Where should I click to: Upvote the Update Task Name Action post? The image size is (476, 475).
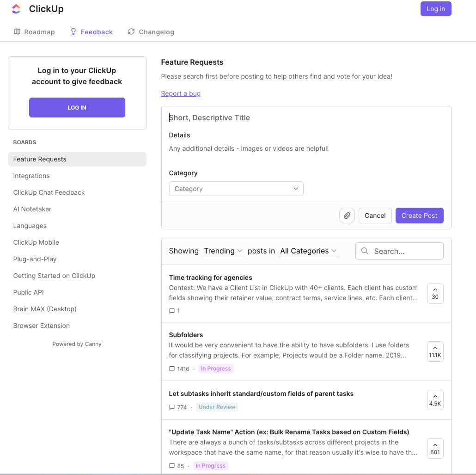(x=435, y=449)
